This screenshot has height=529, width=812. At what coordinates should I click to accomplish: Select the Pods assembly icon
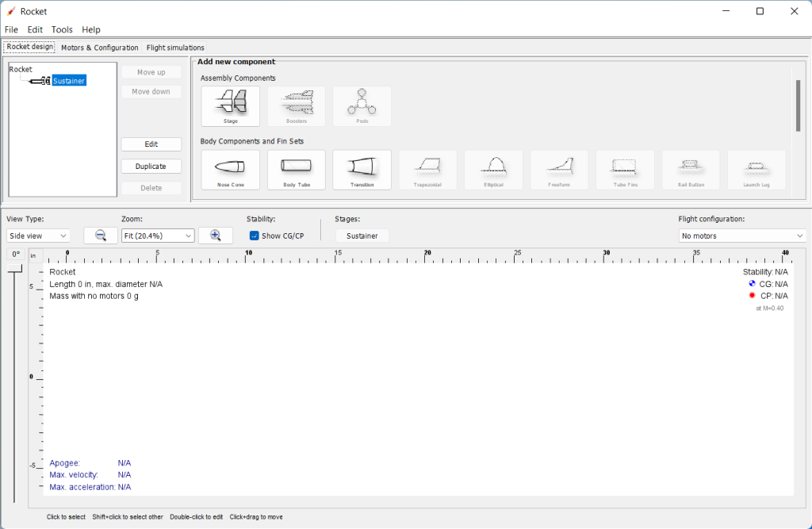[362, 105]
